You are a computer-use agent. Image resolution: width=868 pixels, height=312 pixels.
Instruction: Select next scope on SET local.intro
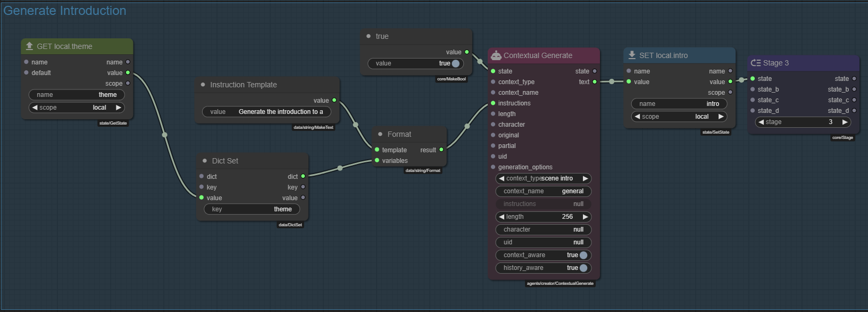pyautogui.click(x=721, y=117)
